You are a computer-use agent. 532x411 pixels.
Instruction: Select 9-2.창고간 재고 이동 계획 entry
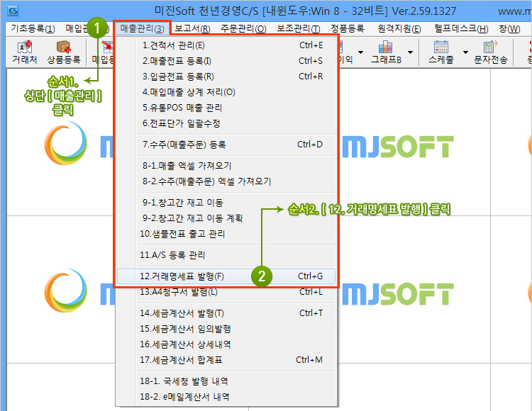(x=227, y=218)
